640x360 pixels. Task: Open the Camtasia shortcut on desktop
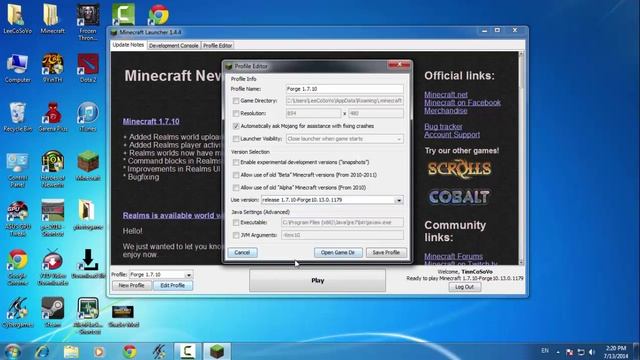[x=123, y=14]
